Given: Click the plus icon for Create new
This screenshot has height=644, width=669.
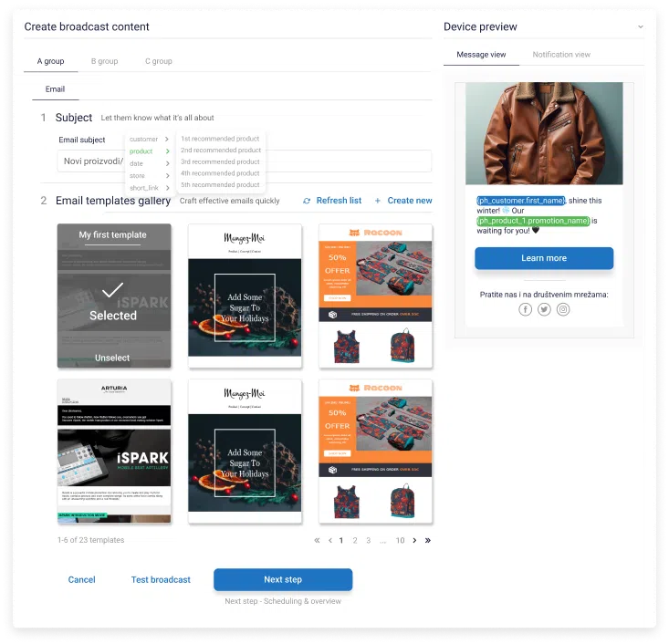Looking at the screenshot, I should tap(378, 201).
